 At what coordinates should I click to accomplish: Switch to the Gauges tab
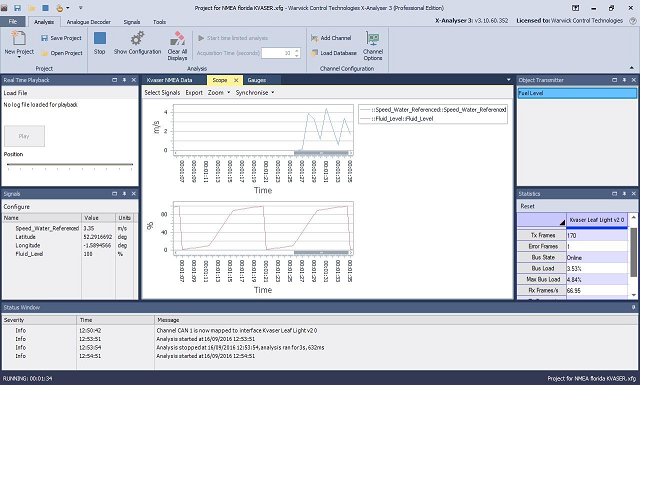257,79
